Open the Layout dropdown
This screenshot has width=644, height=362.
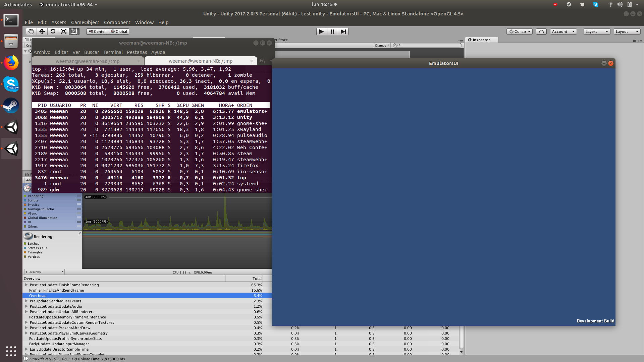coord(626,31)
